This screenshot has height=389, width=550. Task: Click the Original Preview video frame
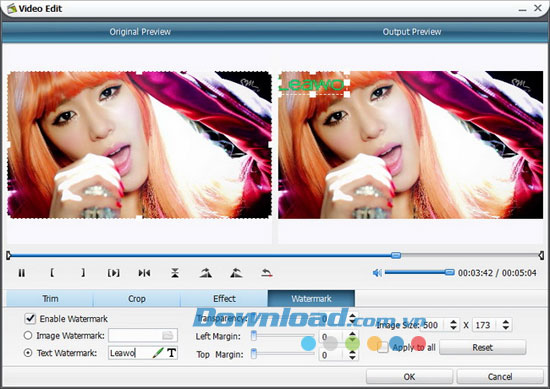pyautogui.click(x=139, y=145)
